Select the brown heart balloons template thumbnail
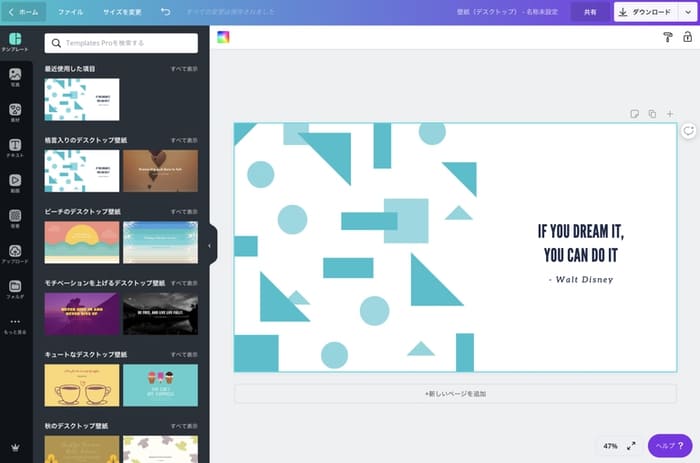 click(x=160, y=171)
